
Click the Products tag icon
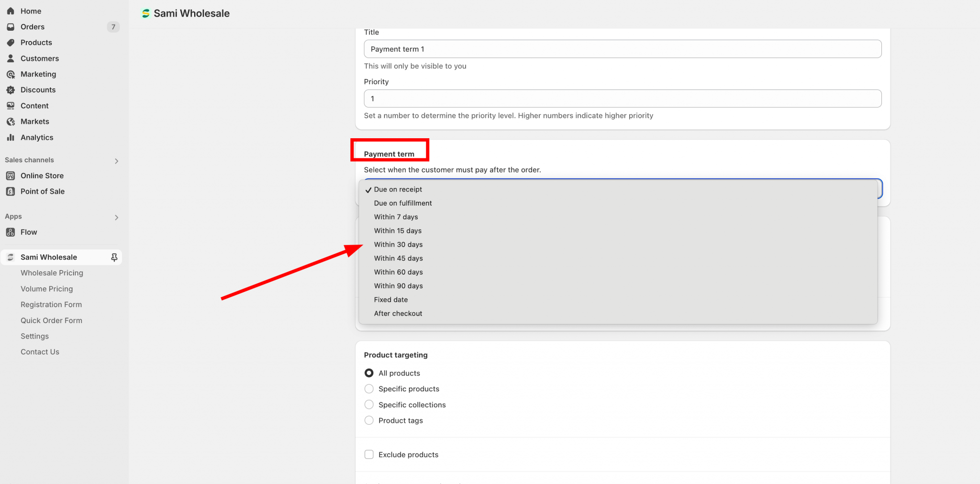(x=11, y=43)
